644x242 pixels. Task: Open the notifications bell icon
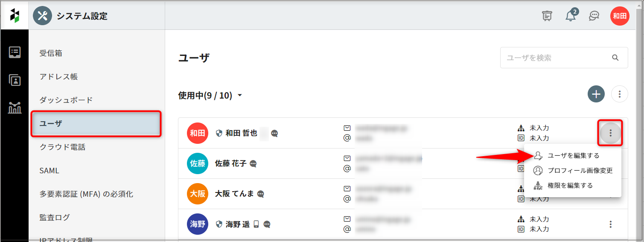[571, 16]
